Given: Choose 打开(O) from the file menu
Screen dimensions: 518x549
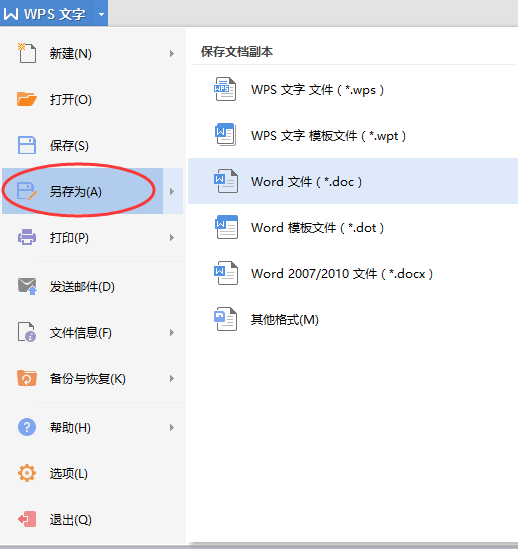Looking at the screenshot, I should coord(92,99).
